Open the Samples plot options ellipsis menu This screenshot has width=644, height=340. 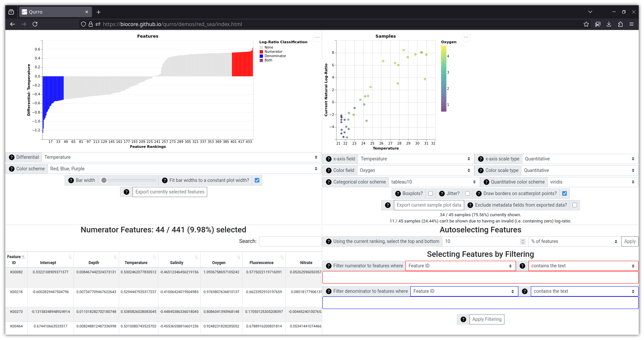click(466, 37)
